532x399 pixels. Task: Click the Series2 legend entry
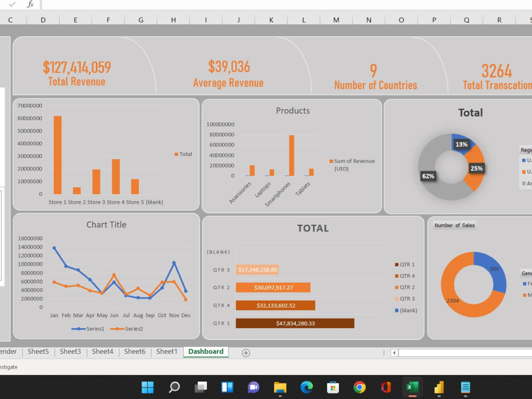127,329
